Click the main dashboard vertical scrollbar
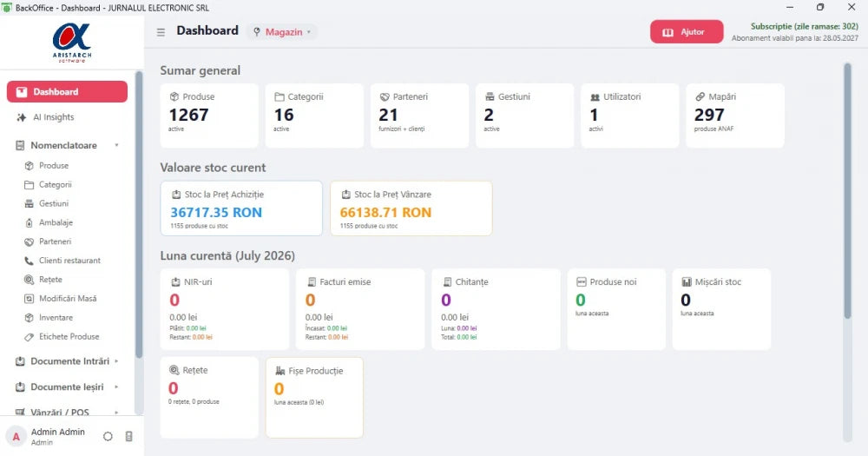Image resolution: width=868 pixels, height=456 pixels. pyautogui.click(x=847, y=191)
